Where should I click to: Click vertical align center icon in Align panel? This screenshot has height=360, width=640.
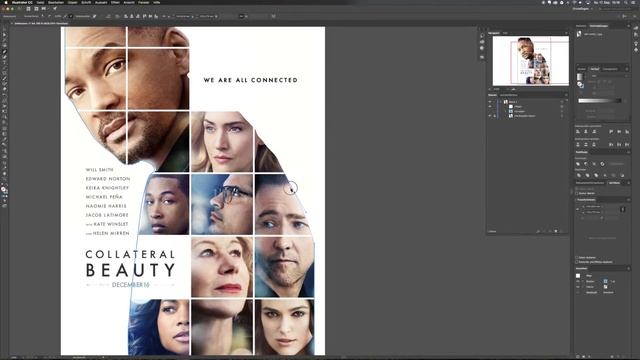[x=619, y=131]
